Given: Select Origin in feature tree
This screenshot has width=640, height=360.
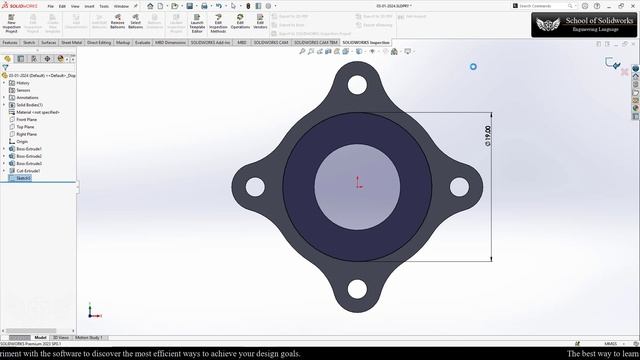Looking at the screenshot, I should point(22,142).
